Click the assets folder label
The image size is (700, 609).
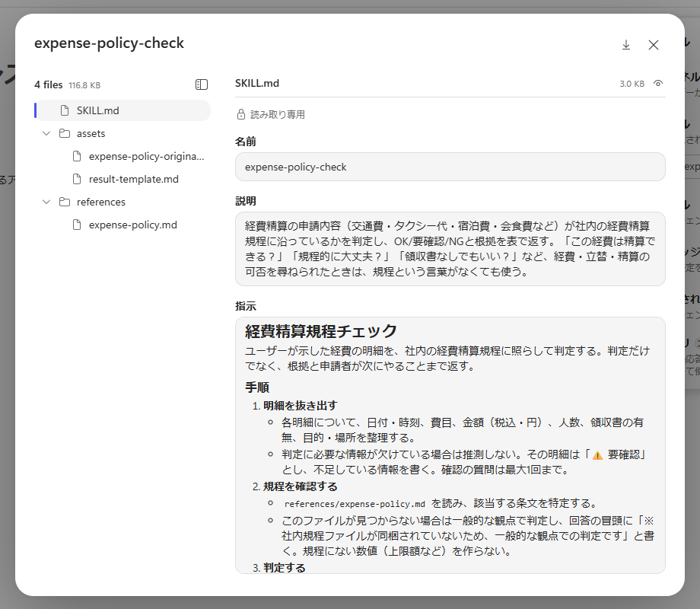91,133
